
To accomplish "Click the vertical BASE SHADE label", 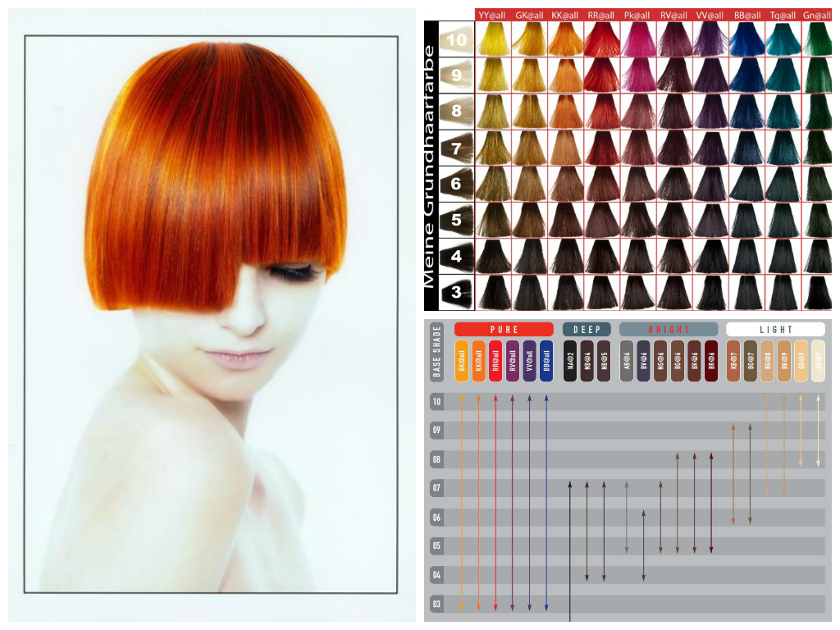I will (x=437, y=351).
